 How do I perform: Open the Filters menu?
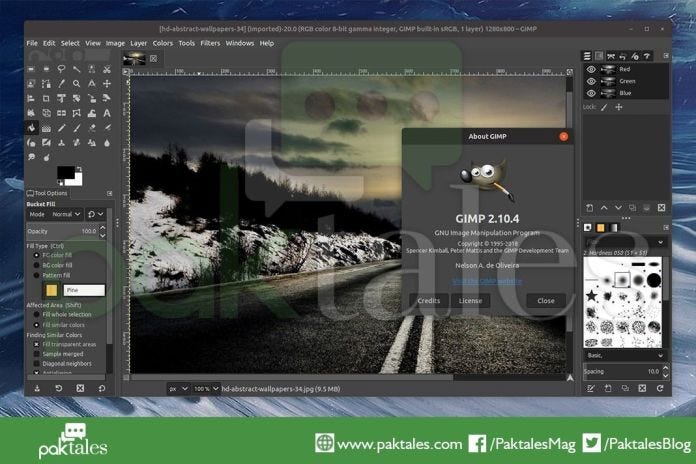pos(210,43)
